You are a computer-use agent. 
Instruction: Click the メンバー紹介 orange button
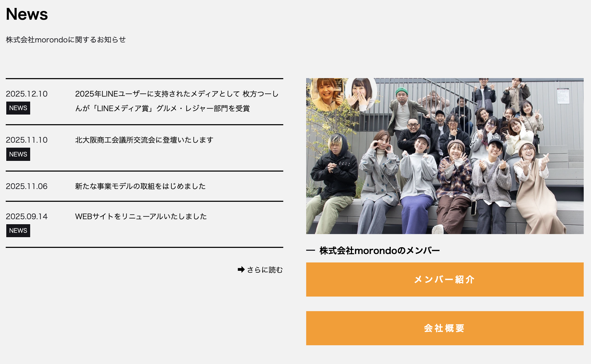tap(445, 279)
